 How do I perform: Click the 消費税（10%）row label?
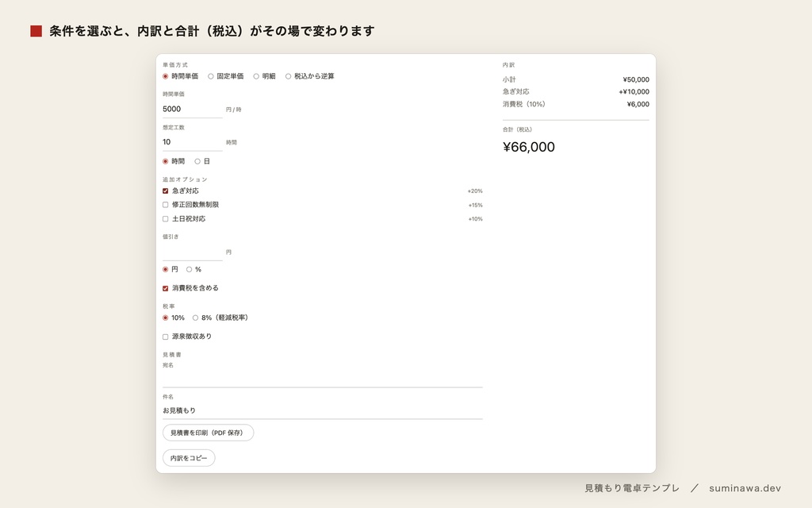pos(523,104)
